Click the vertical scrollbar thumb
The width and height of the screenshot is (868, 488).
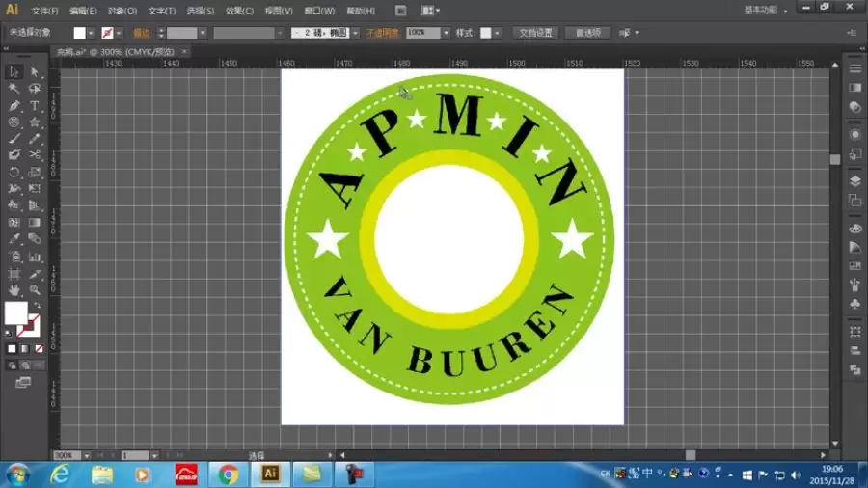pyautogui.click(x=835, y=159)
